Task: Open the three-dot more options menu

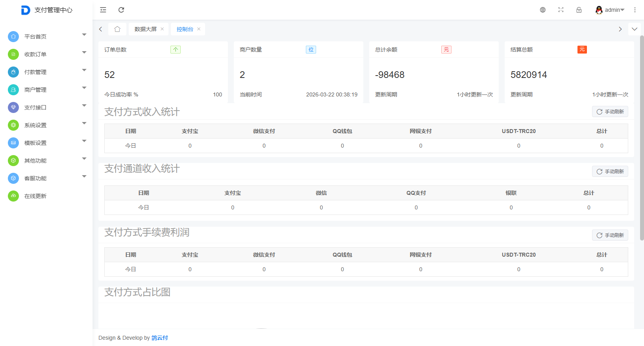Action: click(635, 10)
